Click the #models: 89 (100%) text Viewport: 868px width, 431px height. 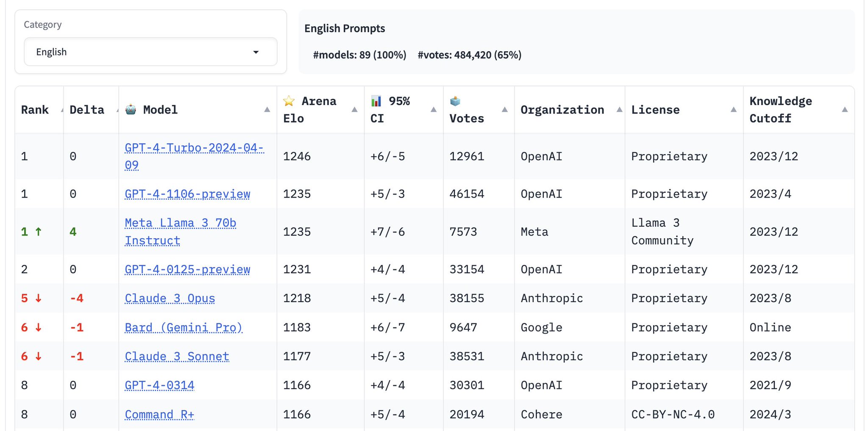(360, 55)
